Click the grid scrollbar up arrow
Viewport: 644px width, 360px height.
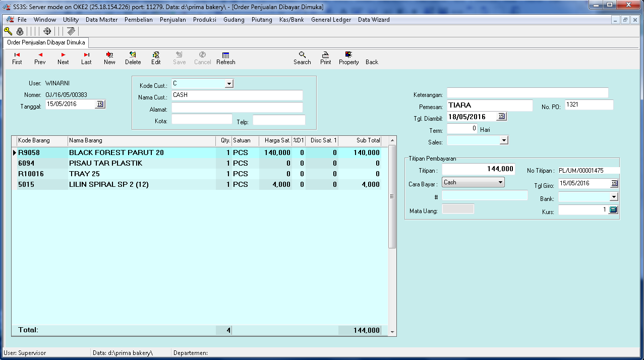[392, 140]
